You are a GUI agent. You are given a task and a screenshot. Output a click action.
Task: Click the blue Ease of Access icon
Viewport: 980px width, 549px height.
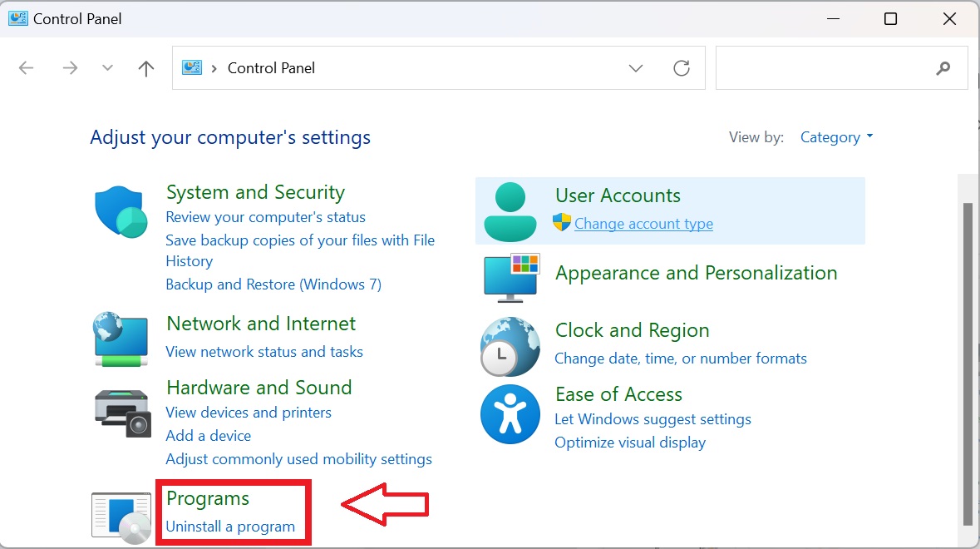point(510,413)
